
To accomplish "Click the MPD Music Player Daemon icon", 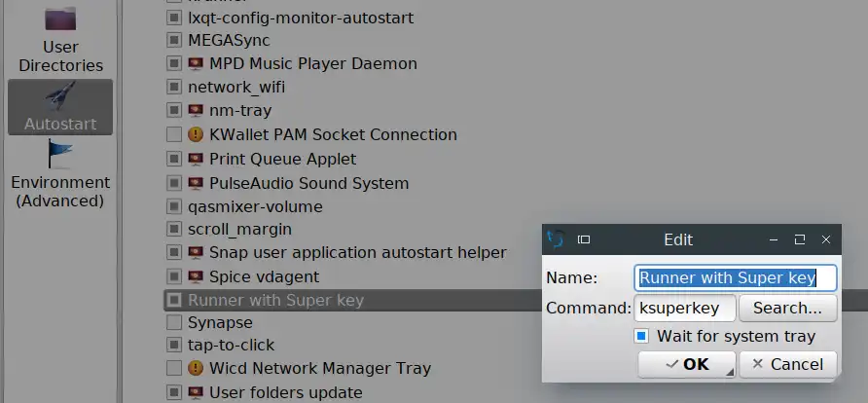I will click(x=196, y=63).
